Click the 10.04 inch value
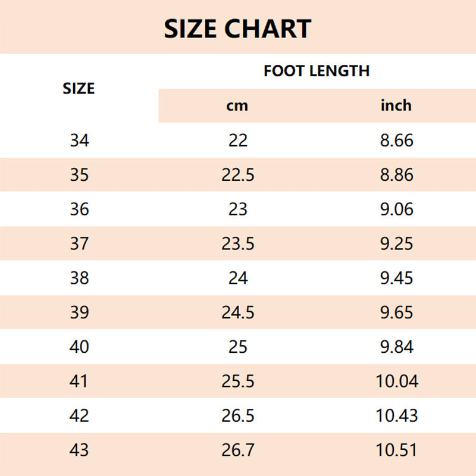 (397, 381)
